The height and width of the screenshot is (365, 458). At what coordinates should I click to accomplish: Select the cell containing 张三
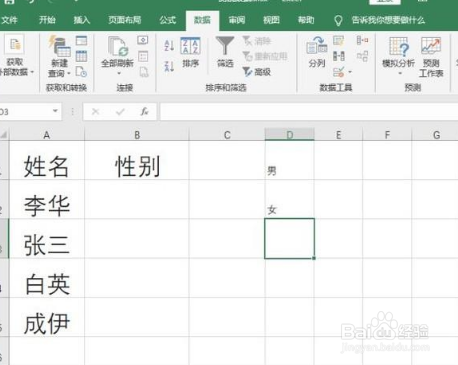pos(47,239)
